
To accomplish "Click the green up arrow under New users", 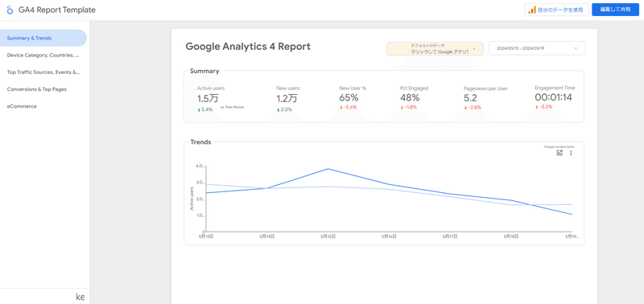I will [x=278, y=110].
